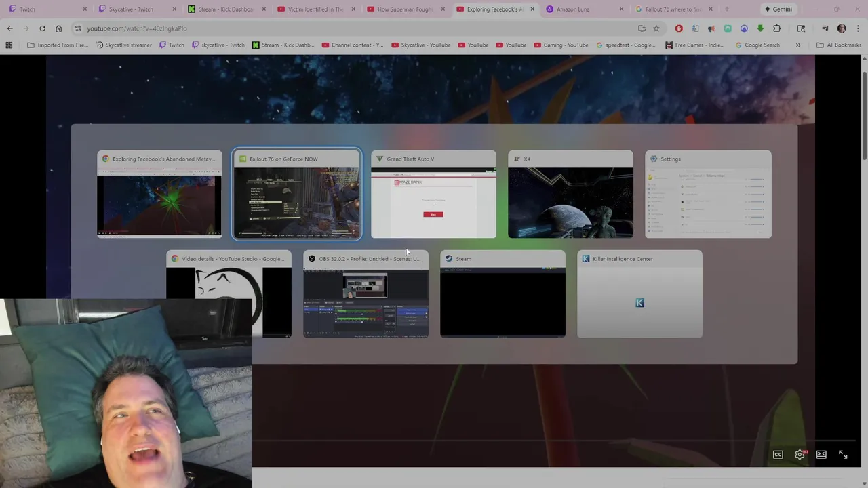This screenshot has width=868, height=488.
Task: Switch to Video details - YouTube Studio window
Action: tap(229, 293)
